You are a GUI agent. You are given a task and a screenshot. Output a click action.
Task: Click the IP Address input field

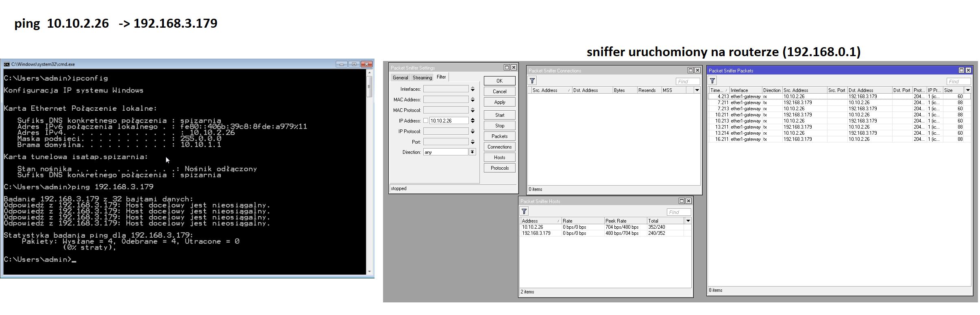point(449,120)
